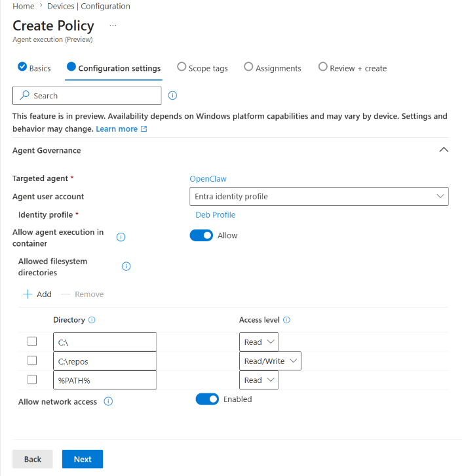Collapse the Agent Governance section
This screenshot has height=476, width=462.
444,150
